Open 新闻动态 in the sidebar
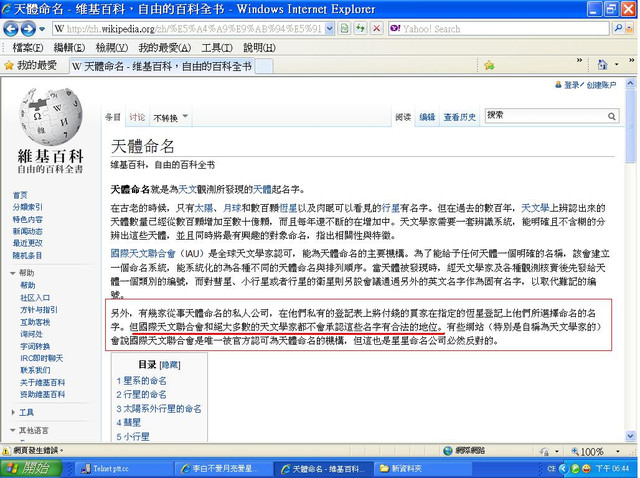Image resolution: width=640 pixels, height=478 pixels. click(27, 231)
